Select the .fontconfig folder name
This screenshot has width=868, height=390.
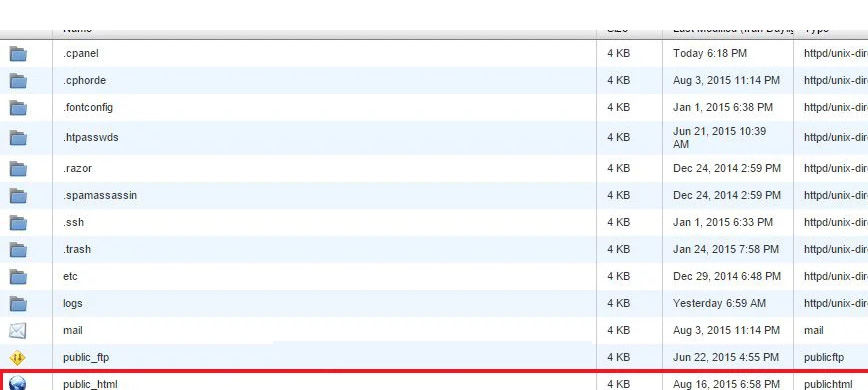[87, 107]
